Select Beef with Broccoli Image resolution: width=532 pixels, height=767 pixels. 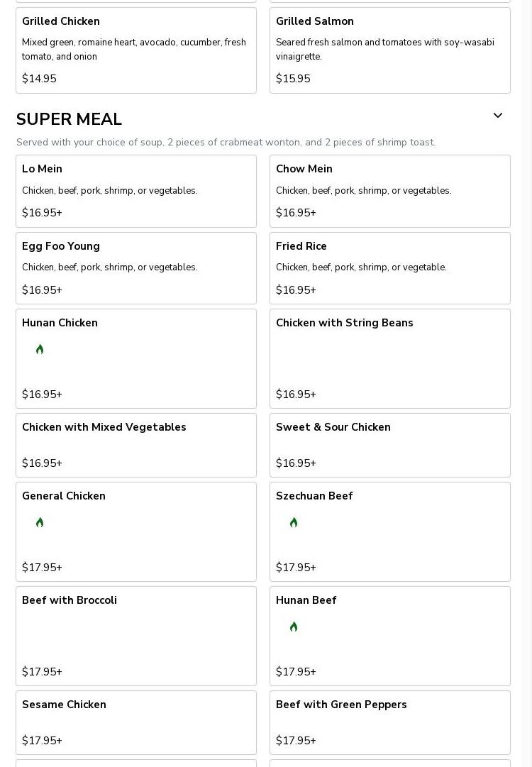pyautogui.click(x=136, y=636)
